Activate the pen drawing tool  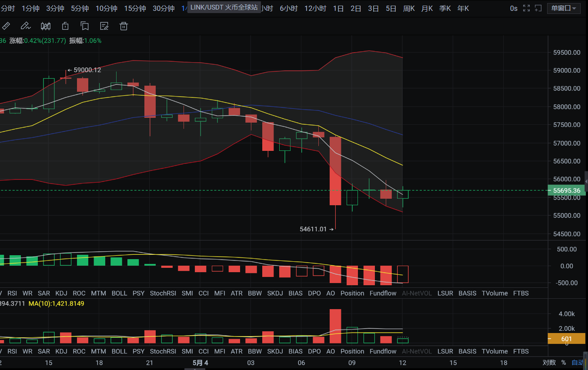coord(26,26)
